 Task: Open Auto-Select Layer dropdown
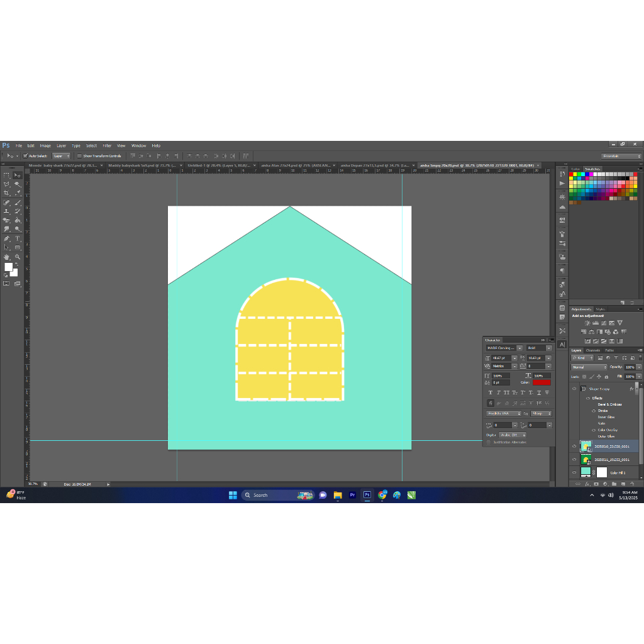point(61,156)
